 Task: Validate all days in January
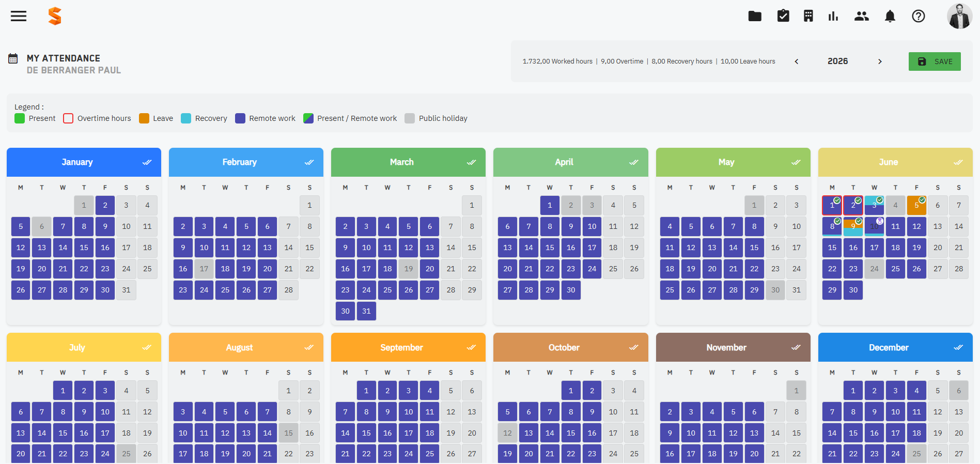coord(147,162)
